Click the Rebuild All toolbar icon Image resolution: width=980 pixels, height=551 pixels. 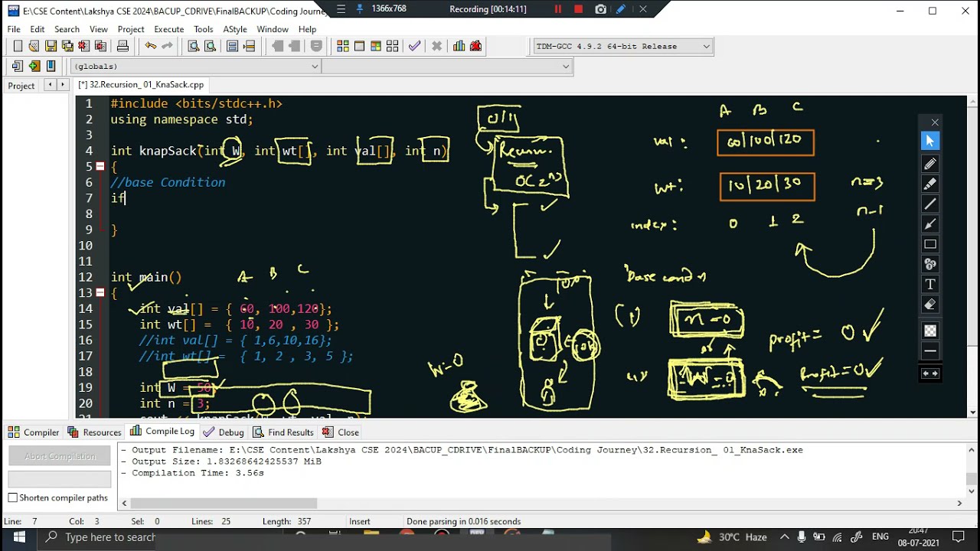[392, 46]
